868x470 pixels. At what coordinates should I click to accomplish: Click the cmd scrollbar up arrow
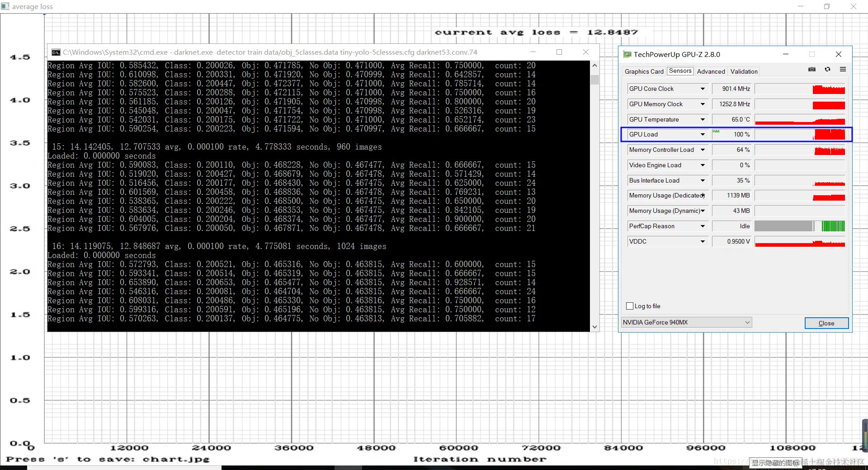click(594, 66)
